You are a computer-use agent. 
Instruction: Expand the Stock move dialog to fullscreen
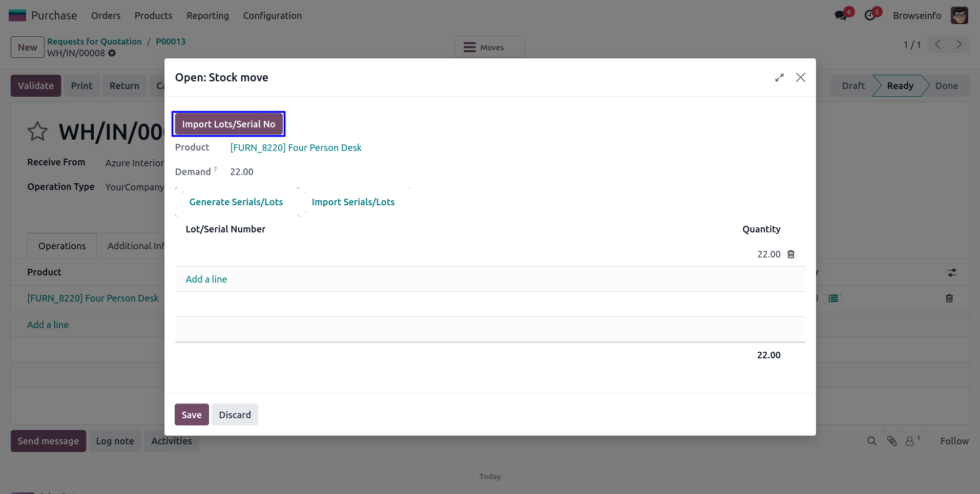pyautogui.click(x=779, y=77)
